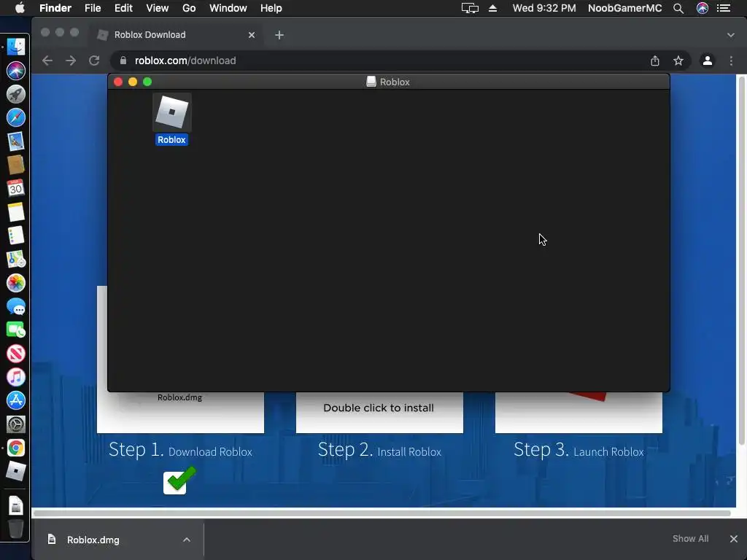
Task: Click Chrome back arrow
Action: (x=47, y=61)
